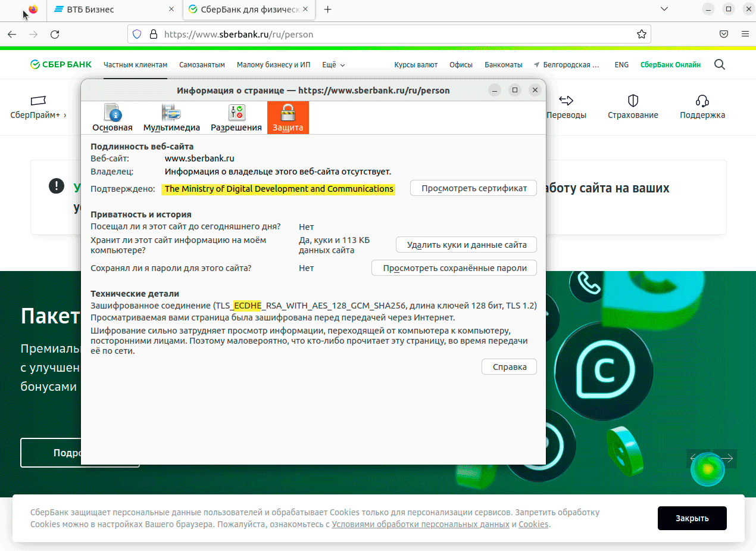
Task: Open a new tab with the plus button
Action: [x=327, y=10]
